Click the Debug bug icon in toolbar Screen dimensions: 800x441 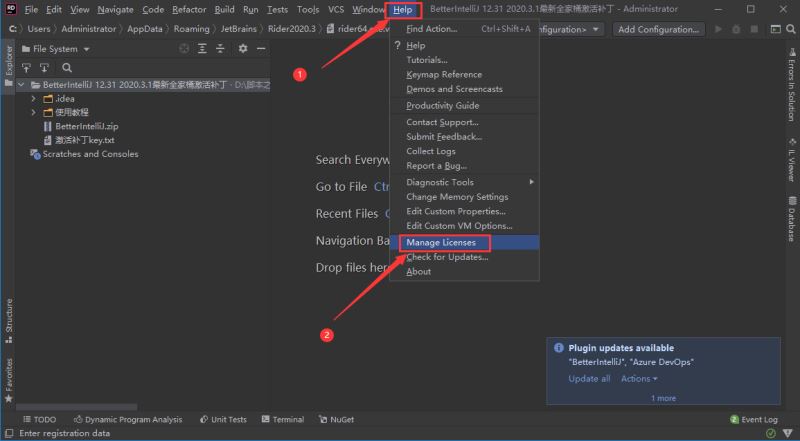pyautogui.click(x=736, y=29)
